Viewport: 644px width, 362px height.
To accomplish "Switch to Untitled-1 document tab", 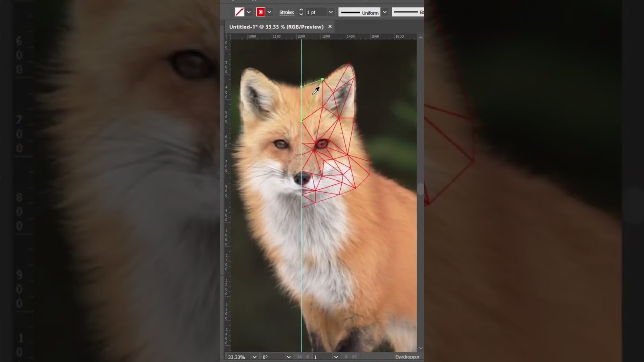I will point(276,27).
